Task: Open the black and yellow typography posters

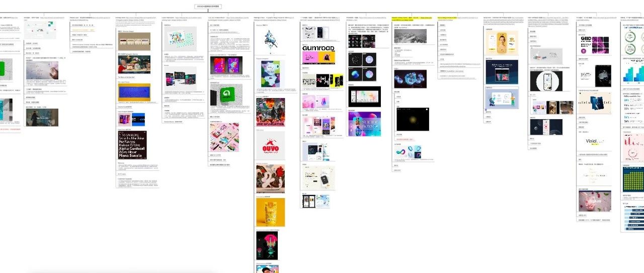Action: tap(323, 80)
